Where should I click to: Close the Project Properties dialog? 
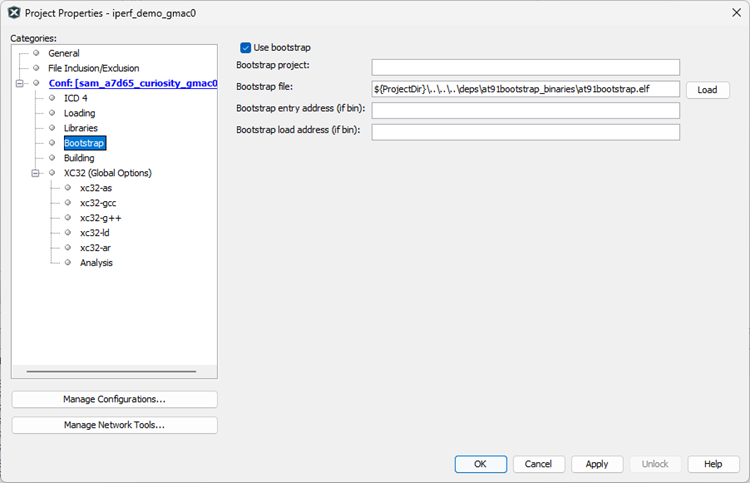(x=732, y=11)
